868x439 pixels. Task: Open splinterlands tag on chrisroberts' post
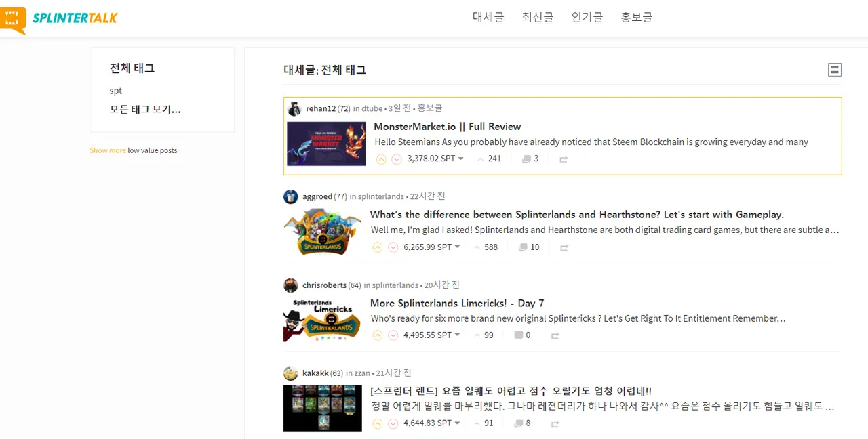[x=395, y=285]
